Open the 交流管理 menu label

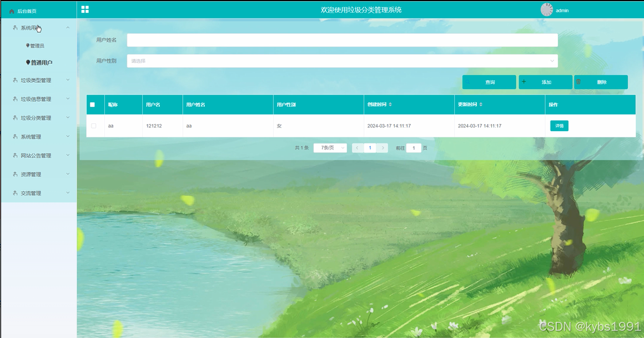pos(31,193)
